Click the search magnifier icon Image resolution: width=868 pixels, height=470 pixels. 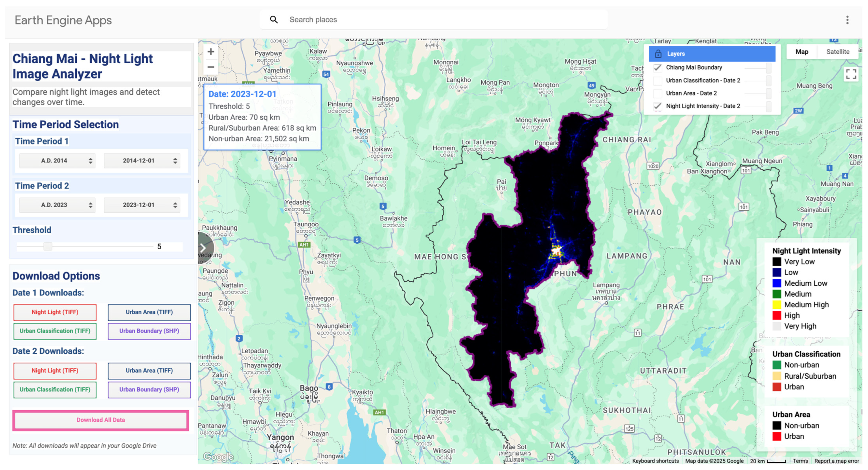[274, 20]
